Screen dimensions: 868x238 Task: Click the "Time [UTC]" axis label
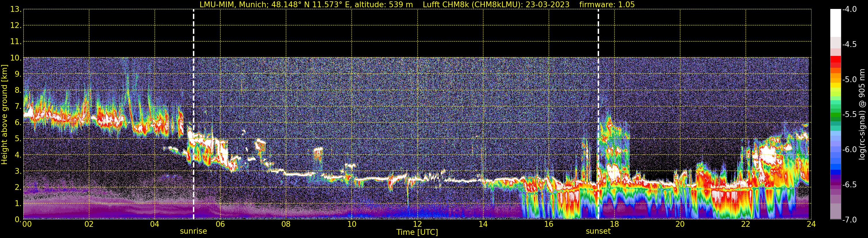[417, 232]
